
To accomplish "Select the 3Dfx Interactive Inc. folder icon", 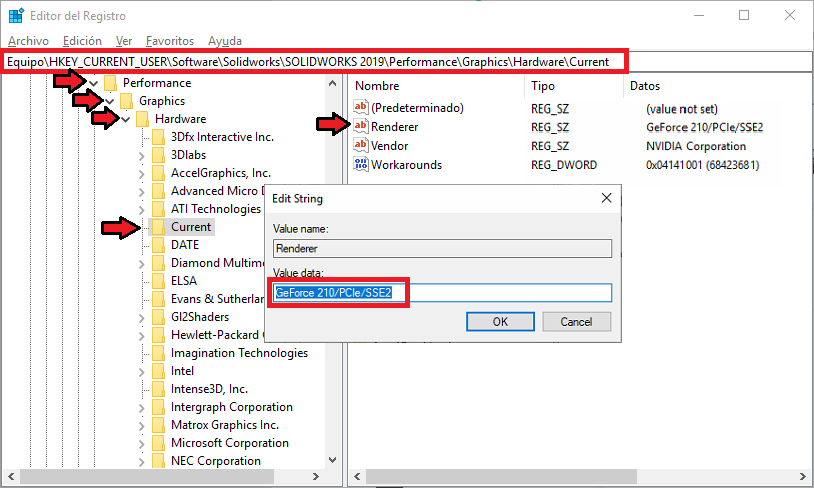I will click(x=159, y=137).
